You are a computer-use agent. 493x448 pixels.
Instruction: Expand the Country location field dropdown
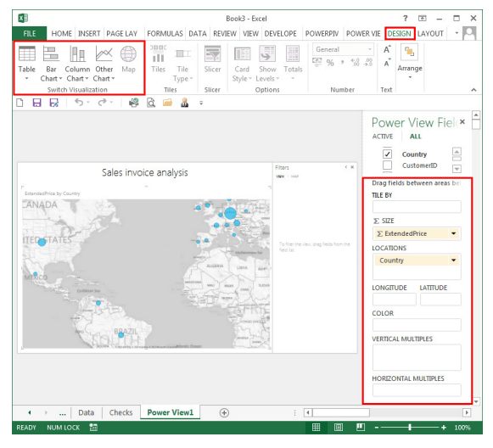(454, 260)
